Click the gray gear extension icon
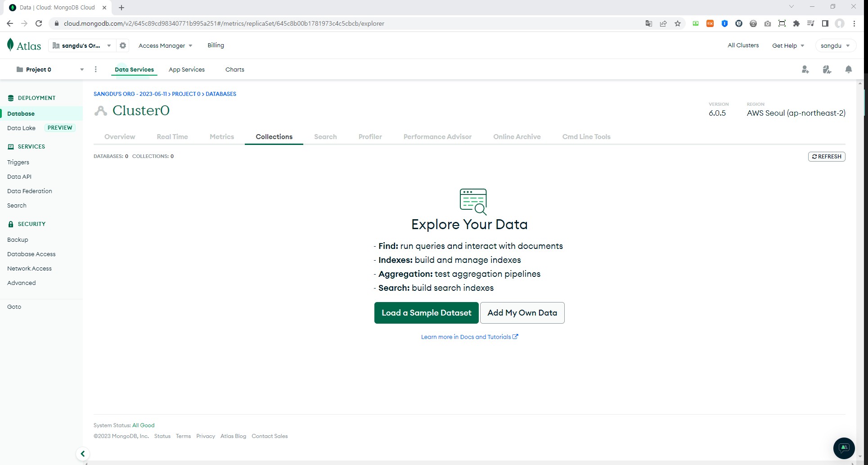868x465 pixels. pos(753,23)
